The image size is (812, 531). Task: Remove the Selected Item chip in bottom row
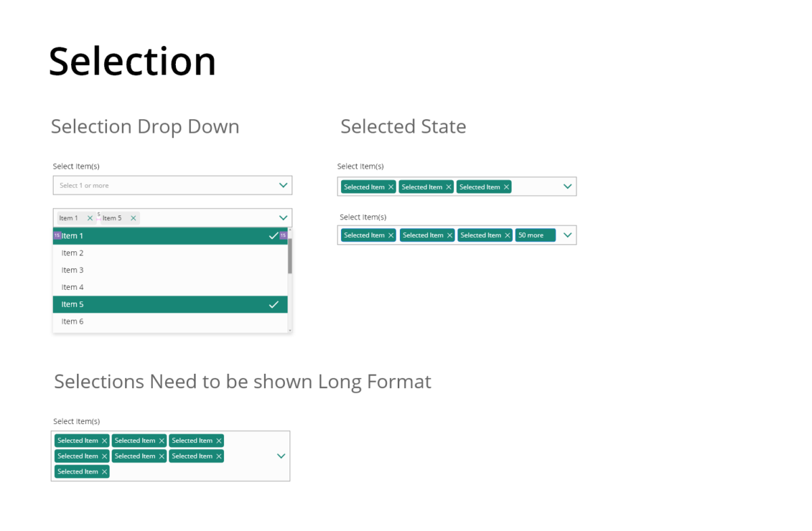click(x=105, y=471)
